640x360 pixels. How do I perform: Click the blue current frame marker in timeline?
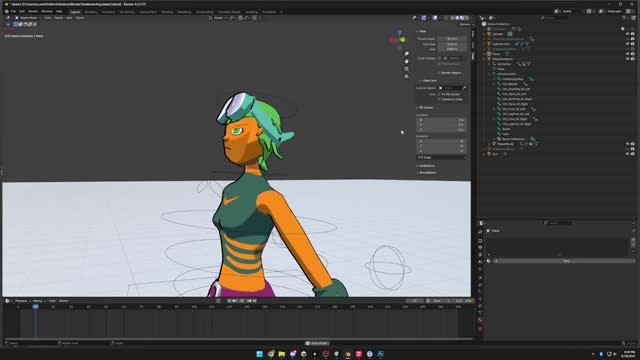36,307
